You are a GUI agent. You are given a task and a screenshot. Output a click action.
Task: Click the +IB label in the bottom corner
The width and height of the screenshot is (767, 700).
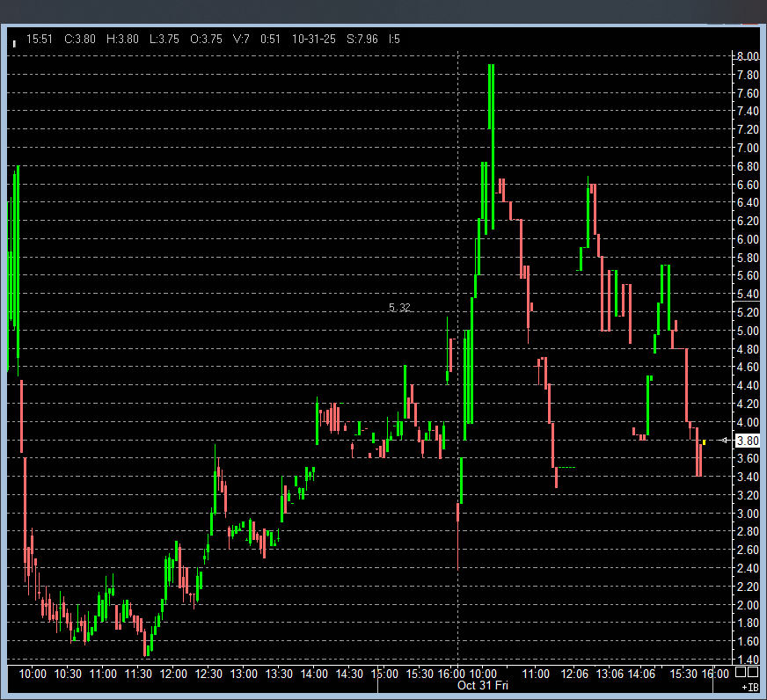pos(749,686)
